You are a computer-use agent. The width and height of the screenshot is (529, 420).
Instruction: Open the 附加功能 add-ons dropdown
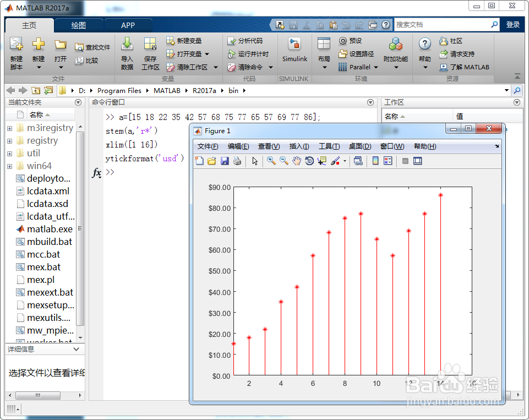pyautogui.click(x=396, y=67)
